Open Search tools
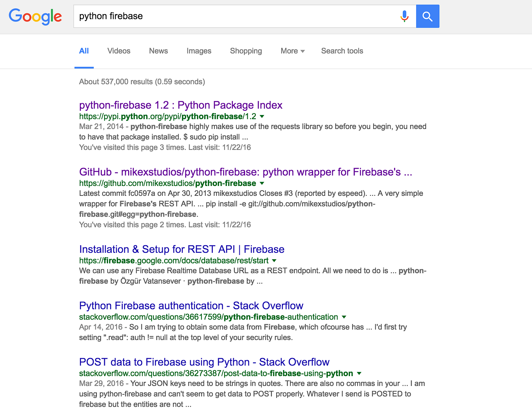The width and height of the screenshot is (532, 408). pyautogui.click(x=342, y=51)
